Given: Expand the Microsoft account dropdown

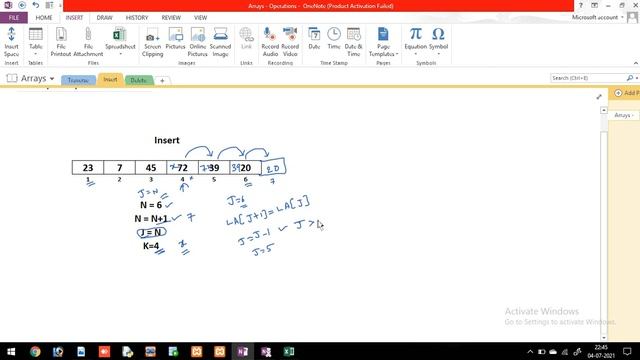Looking at the screenshot, I should [622, 18].
